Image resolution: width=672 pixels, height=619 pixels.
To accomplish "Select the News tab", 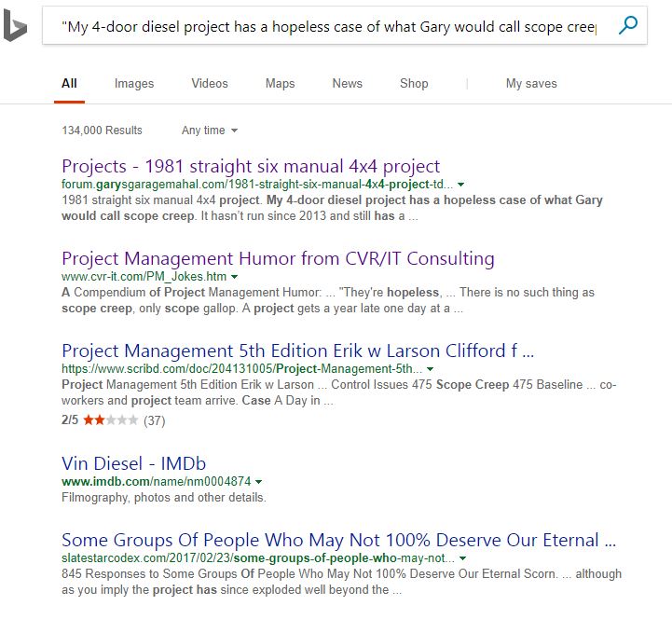I will (347, 84).
